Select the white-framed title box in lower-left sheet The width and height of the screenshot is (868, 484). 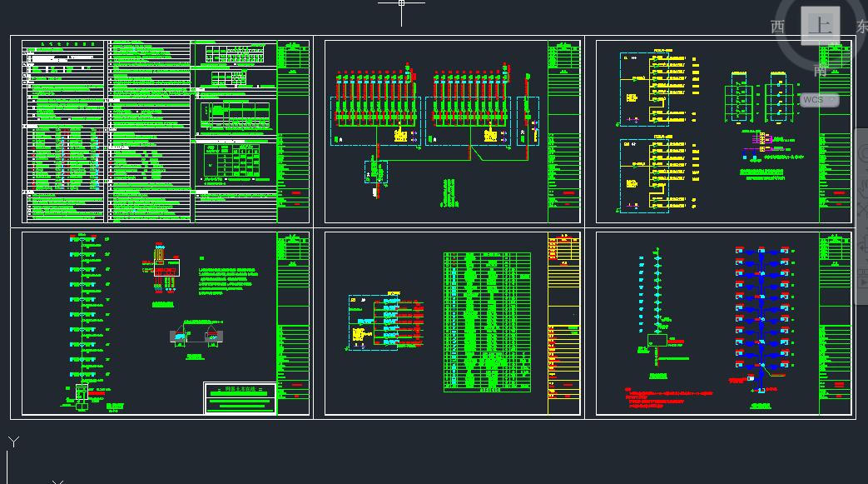click(x=240, y=397)
